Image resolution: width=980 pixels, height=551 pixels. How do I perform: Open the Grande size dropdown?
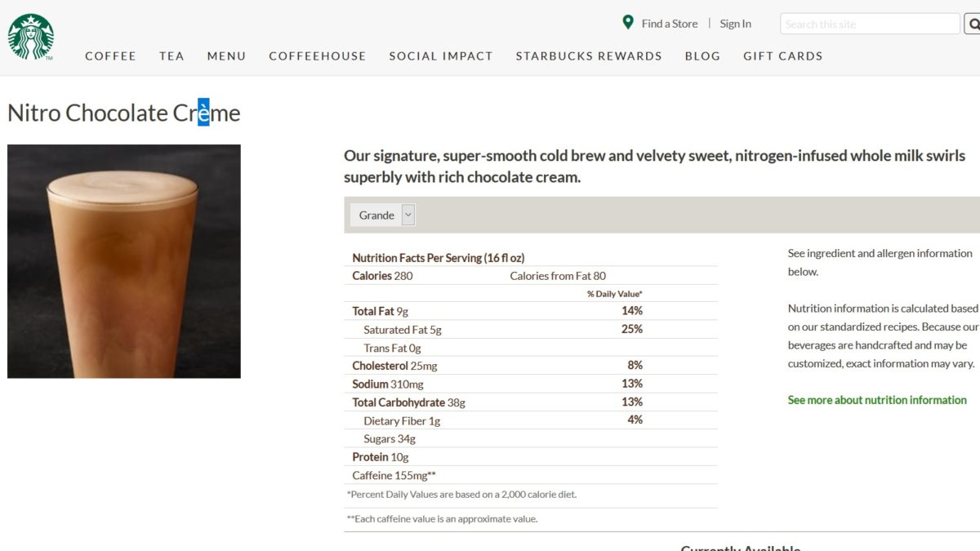pyautogui.click(x=383, y=215)
